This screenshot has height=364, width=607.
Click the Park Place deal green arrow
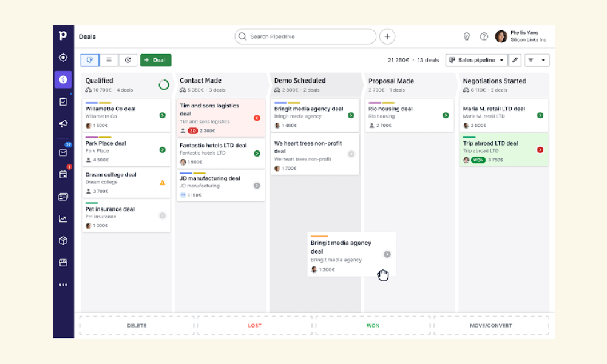point(163,150)
